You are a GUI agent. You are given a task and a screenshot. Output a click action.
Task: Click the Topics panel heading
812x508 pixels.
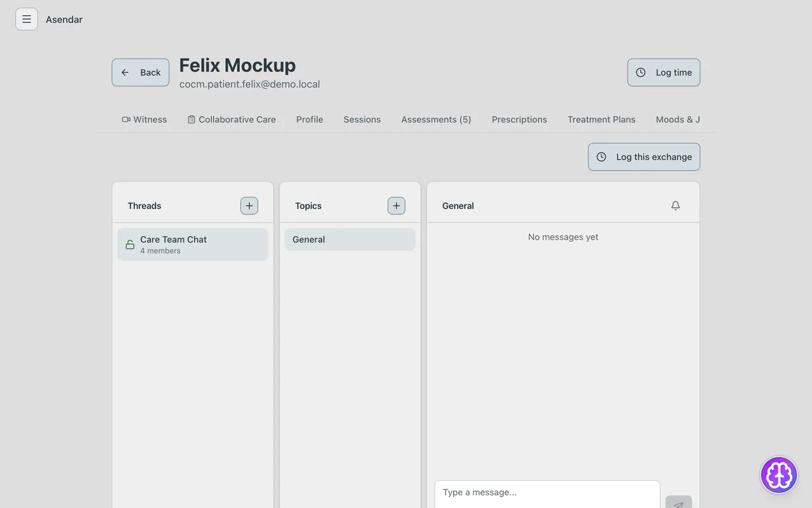pyautogui.click(x=308, y=206)
